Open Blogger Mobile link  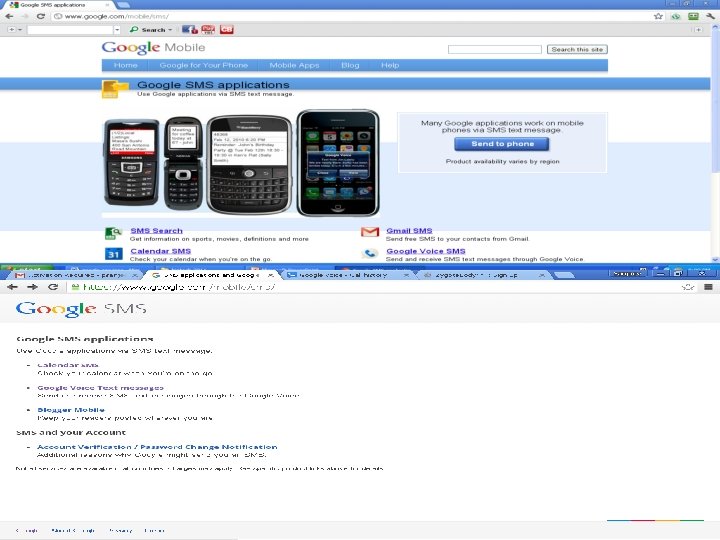(x=71, y=410)
